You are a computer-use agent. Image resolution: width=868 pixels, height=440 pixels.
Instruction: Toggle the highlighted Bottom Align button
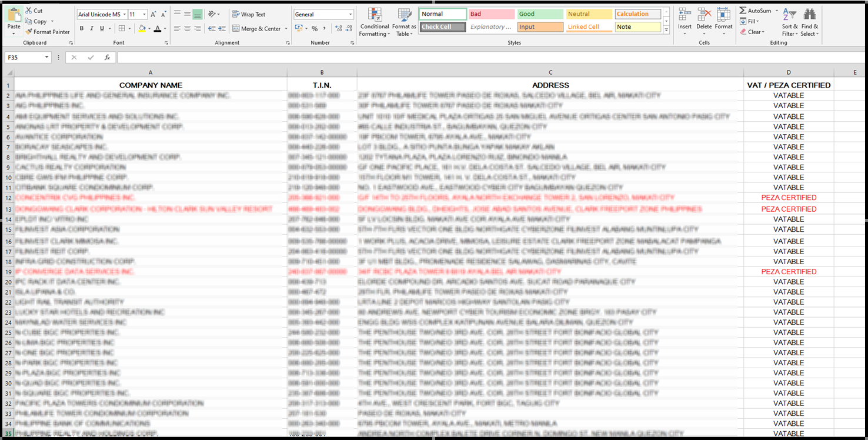(x=198, y=14)
